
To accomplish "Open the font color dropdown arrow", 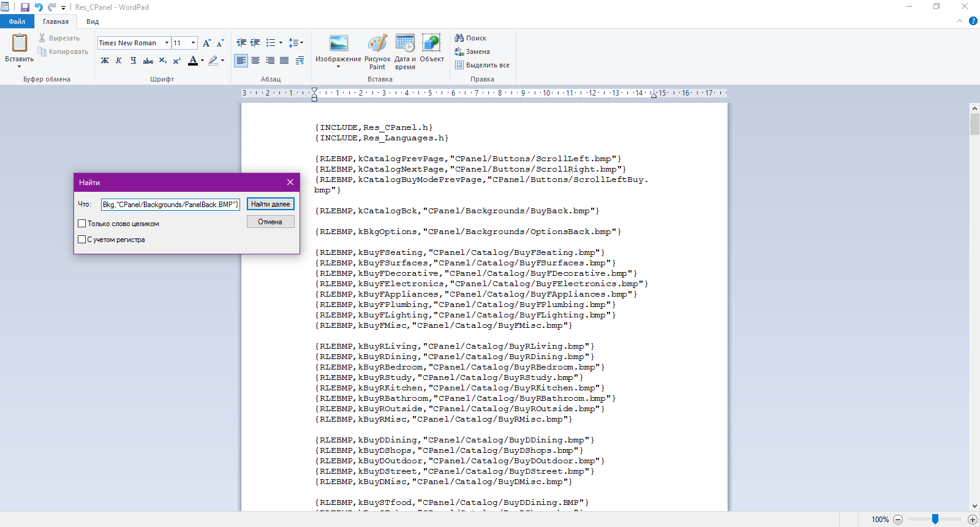I will click(202, 60).
